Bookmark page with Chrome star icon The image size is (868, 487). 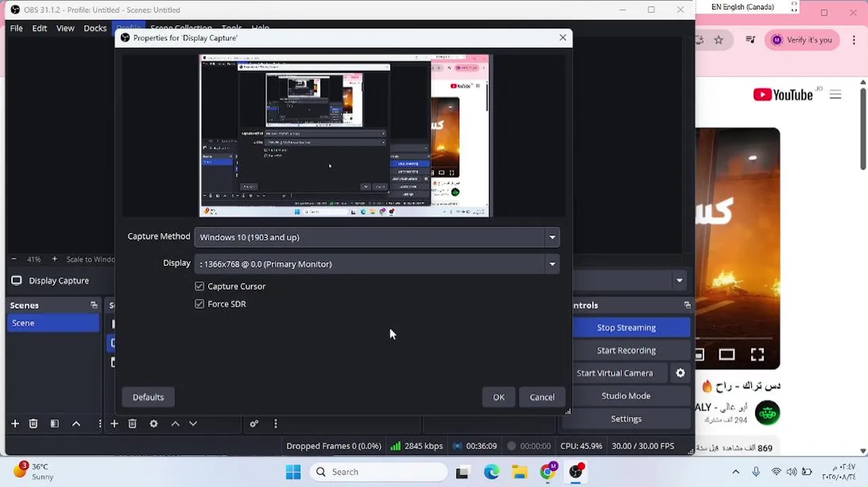(719, 40)
